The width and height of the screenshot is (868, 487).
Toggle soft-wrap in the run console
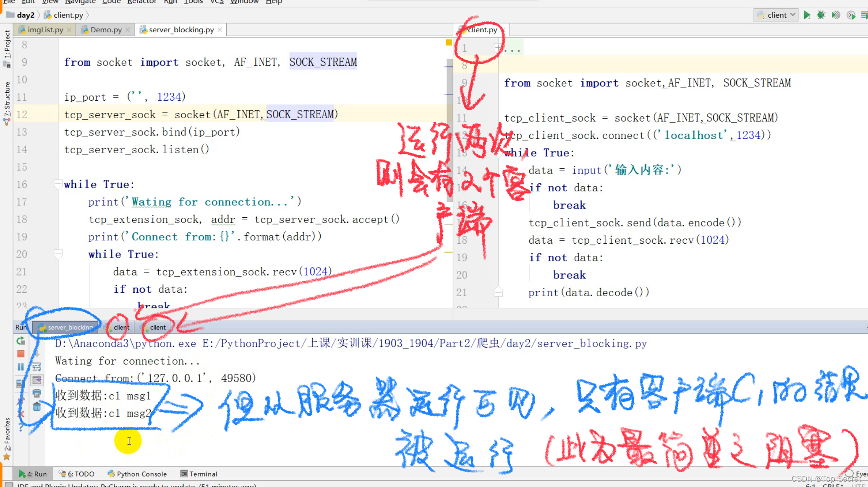pos(37,367)
